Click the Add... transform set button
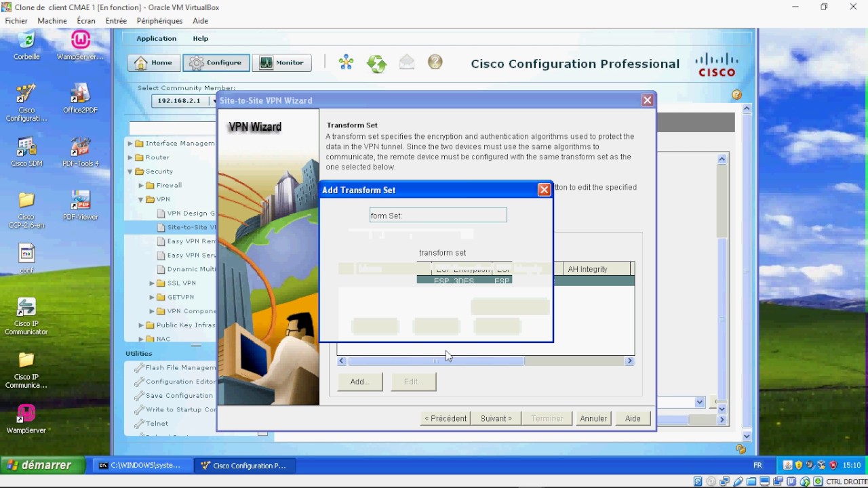 tap(359, 382)
